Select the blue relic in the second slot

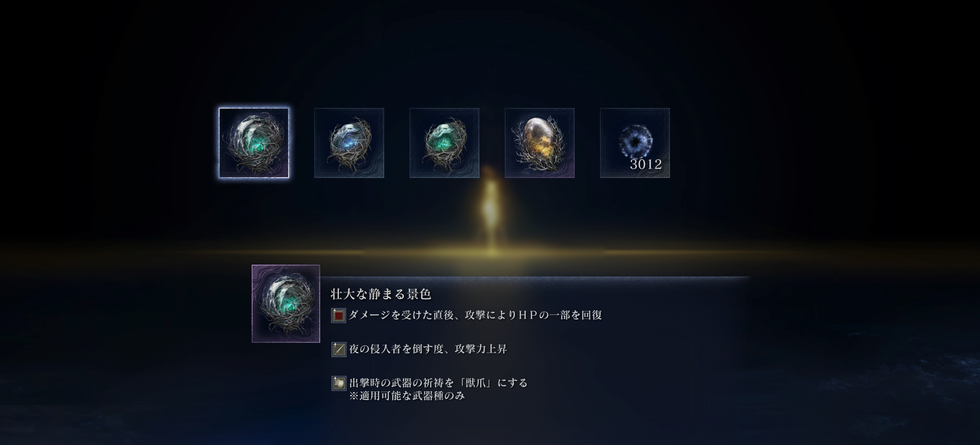pos(349,143)
